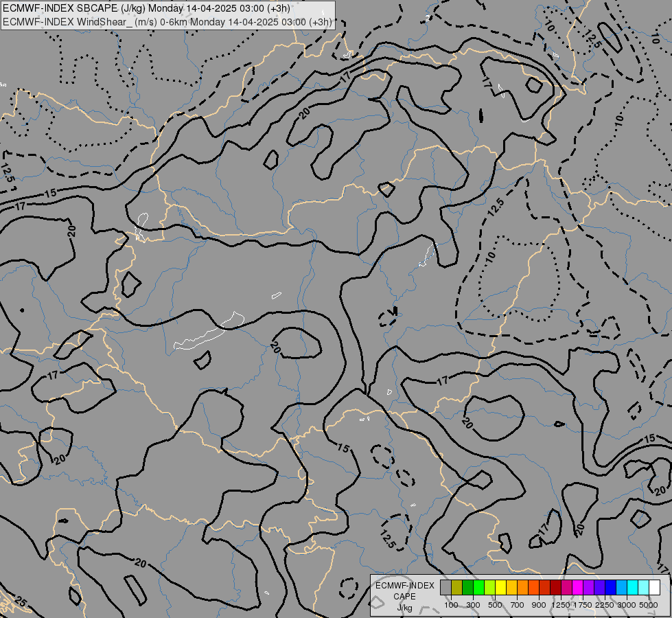Click ECMWF-INDEX text inside the legend box
Viewport: 672px width, 618px height.
click(405, 586)
